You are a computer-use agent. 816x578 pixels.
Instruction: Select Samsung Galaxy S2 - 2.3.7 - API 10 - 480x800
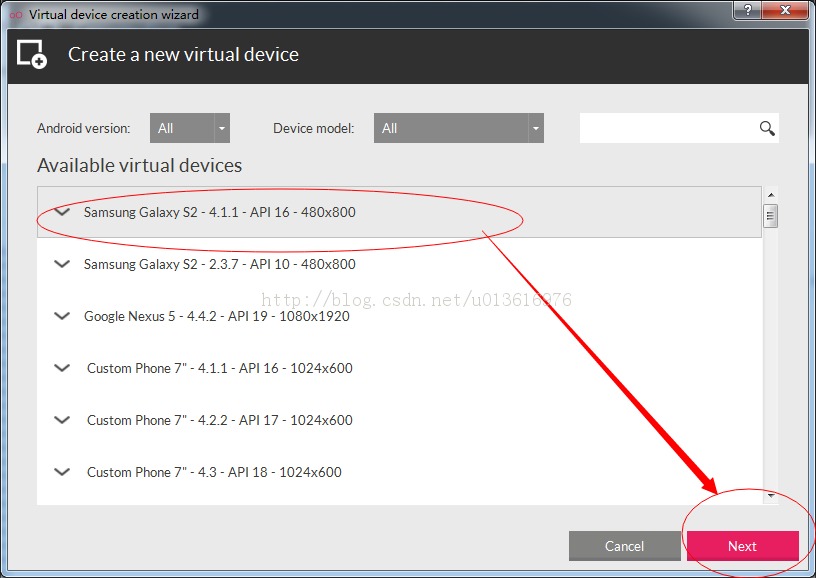click(x=399, y=264)
